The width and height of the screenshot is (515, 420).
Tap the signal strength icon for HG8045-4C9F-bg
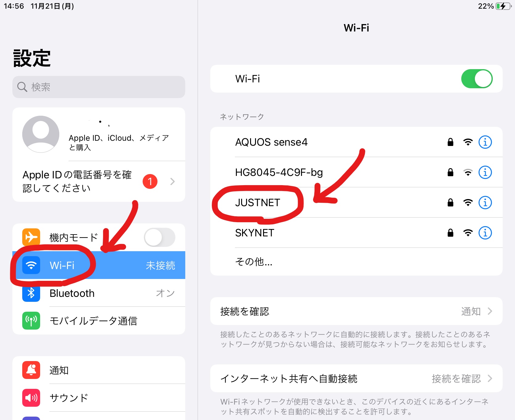(x=468, y=173)
